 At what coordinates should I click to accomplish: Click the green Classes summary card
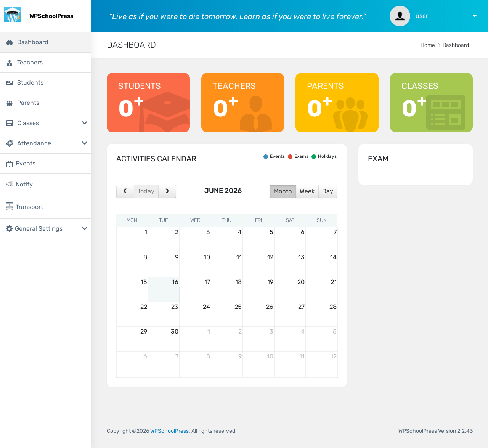tap(431, 103)
